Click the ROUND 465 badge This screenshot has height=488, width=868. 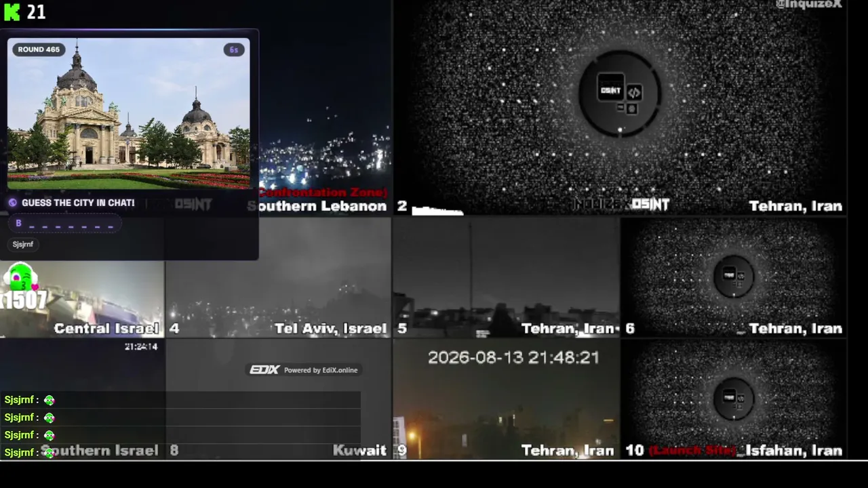(39, 49)
